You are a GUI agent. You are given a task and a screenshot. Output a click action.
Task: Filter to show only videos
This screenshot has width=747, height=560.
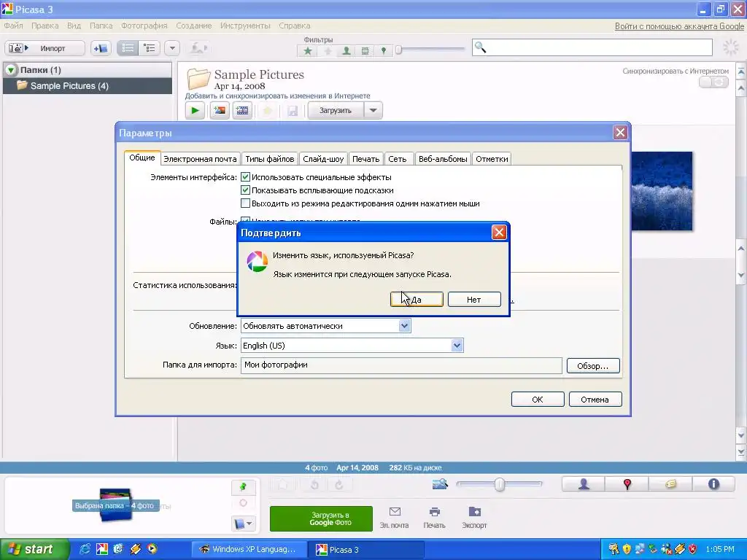pyautogui.click(x=365, y=50)
